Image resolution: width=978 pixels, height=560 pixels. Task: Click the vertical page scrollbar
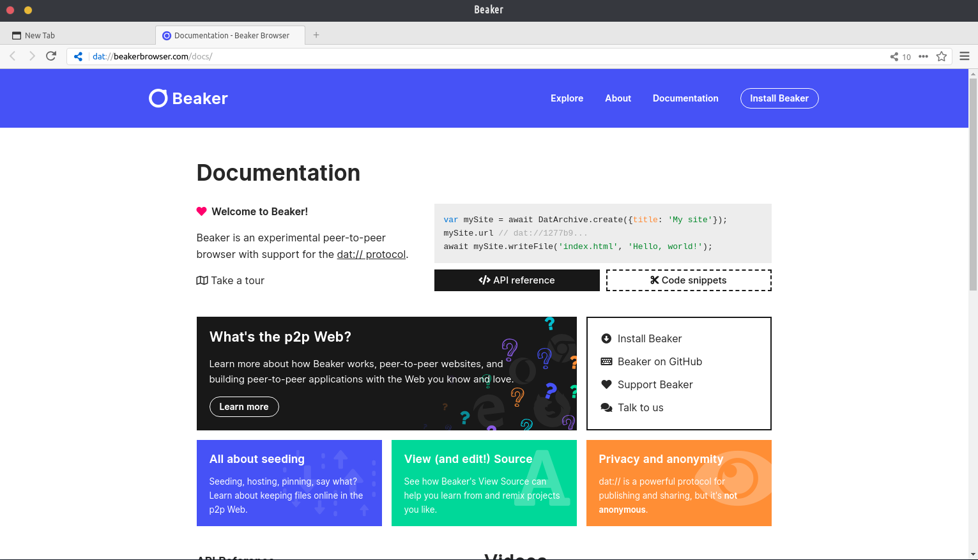pos(973,192)
